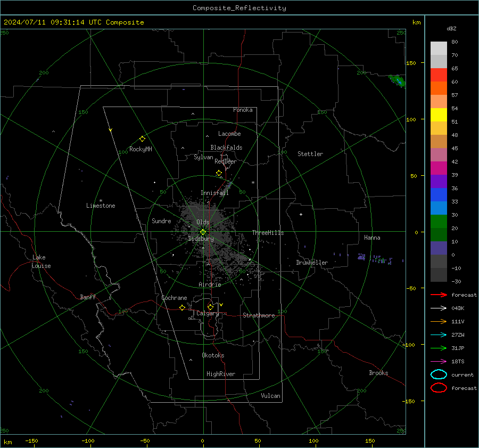Click the asterisk marker east of Innisfail
The width and height of the screenshot is (479, 448).
[253, 183]
